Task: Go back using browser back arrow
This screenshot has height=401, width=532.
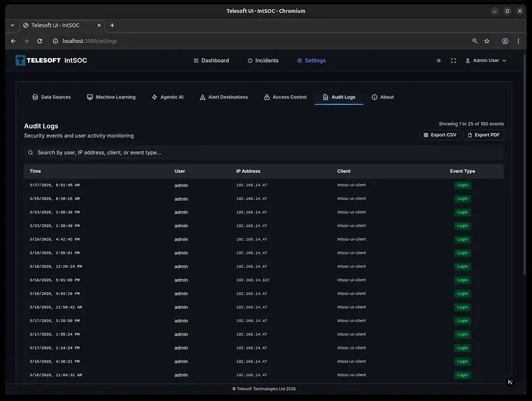Action: point(13,41)
